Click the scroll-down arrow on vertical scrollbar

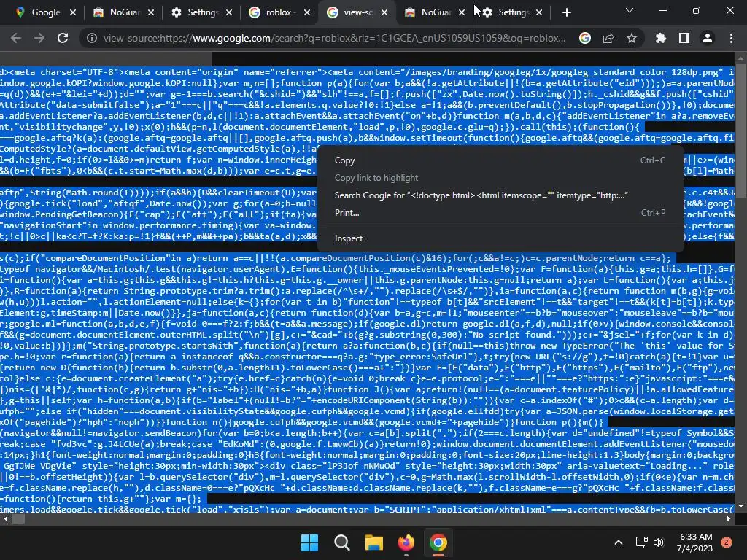tap(740, 506)
